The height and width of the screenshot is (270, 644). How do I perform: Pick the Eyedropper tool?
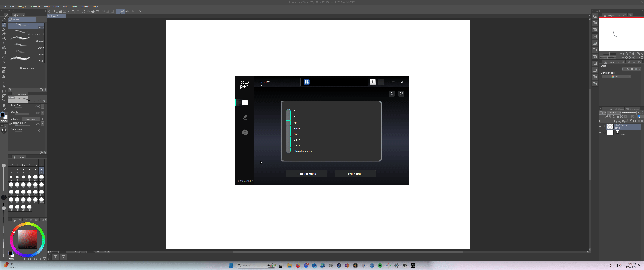4,110
